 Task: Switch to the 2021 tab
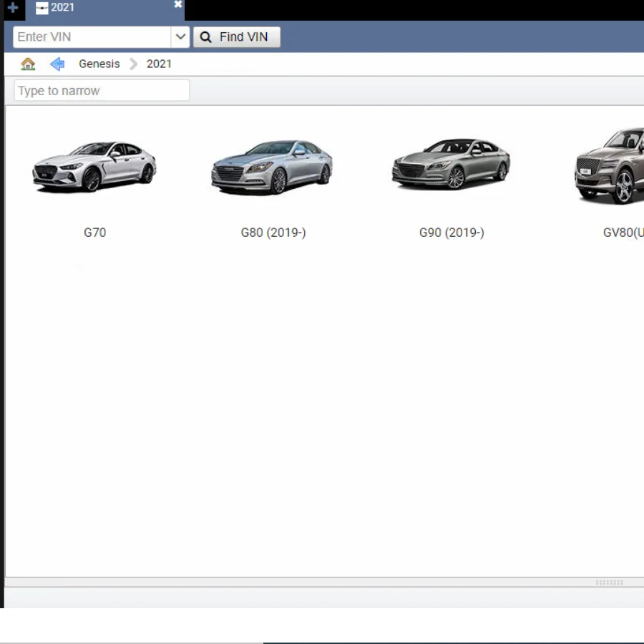63,8
